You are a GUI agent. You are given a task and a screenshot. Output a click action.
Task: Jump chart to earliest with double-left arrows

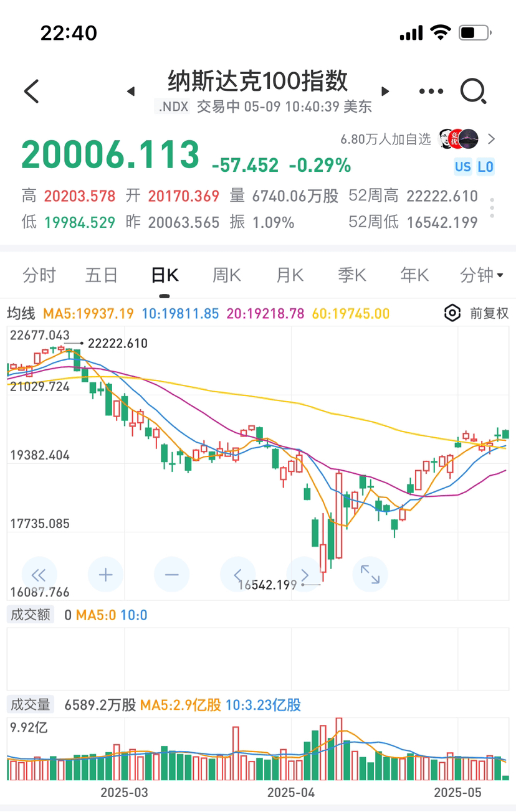[39, 574]
